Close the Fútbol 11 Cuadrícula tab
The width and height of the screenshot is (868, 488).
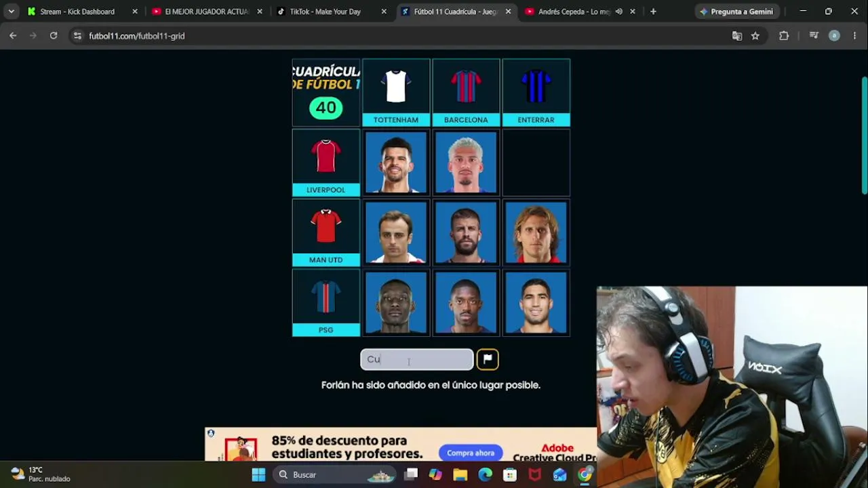[508, 12]
